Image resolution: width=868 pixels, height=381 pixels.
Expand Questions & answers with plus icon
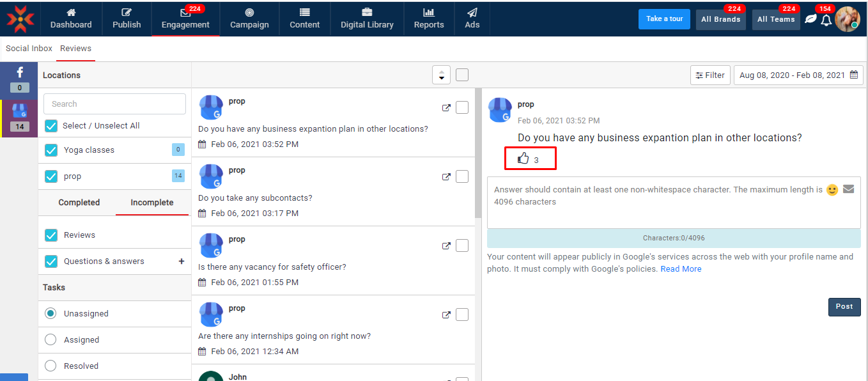click(182, 261)
